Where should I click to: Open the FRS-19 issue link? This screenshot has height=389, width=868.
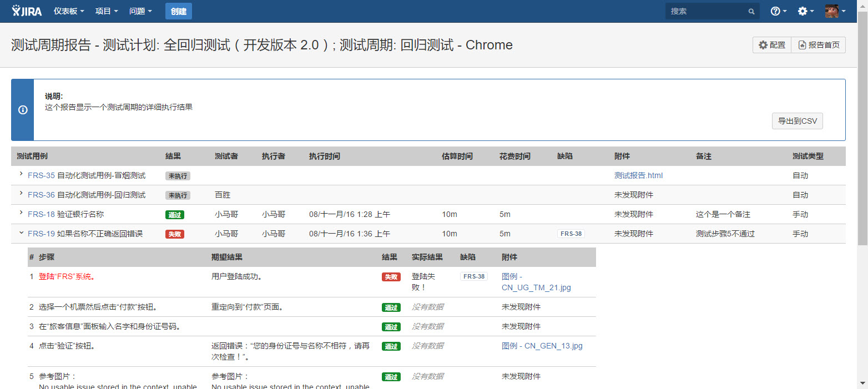[41, 234]
